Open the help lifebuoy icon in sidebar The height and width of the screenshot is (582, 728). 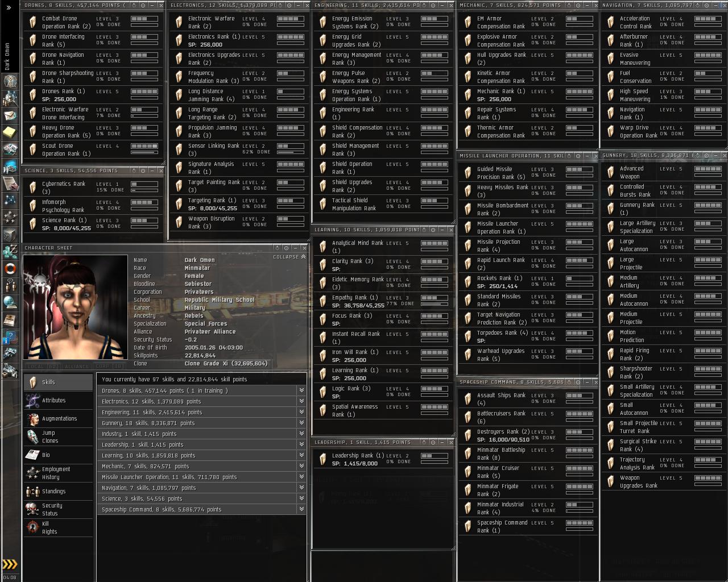(x=10, y=268)
